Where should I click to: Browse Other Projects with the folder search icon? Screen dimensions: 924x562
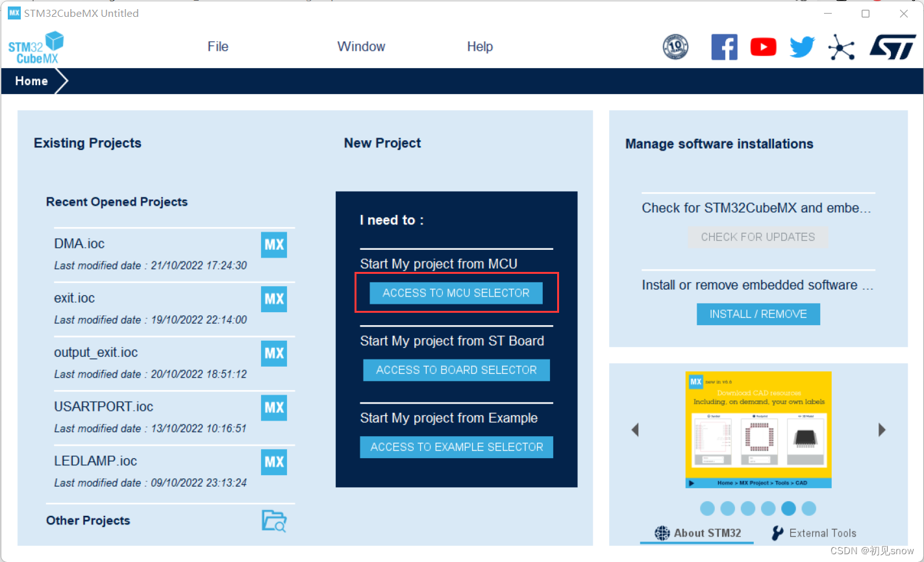click(x=274, y=521)
